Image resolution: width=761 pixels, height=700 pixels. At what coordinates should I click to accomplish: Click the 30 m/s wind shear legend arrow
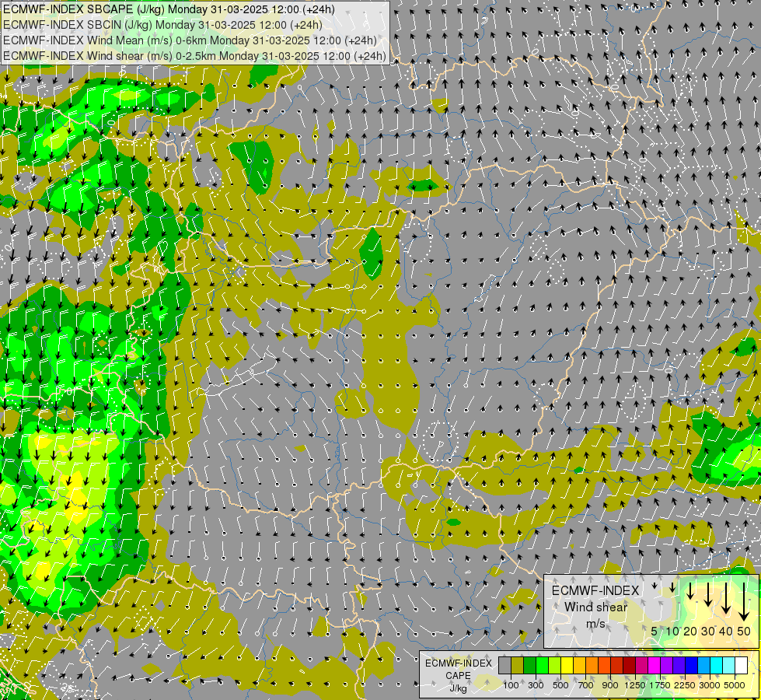[x=708, y=594]
